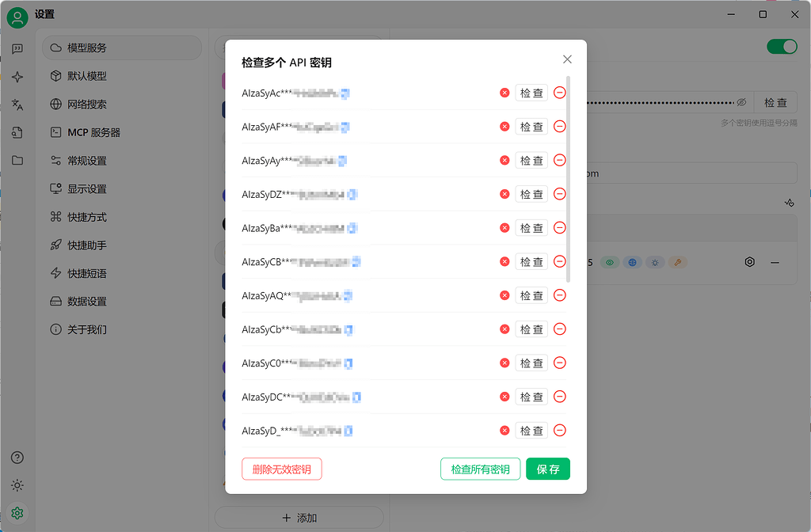The height and width of the screenshot is (532, 811).
Task: Click the user avatar icon
Action: pyautogui.click(x=17, y=17)
